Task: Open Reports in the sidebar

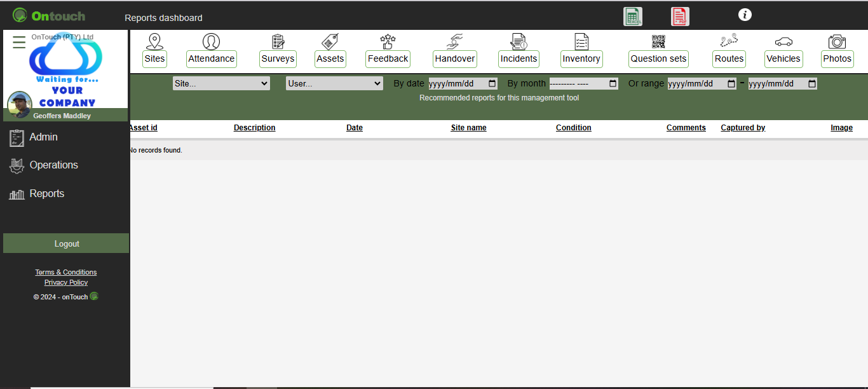Action: point(46,194)
